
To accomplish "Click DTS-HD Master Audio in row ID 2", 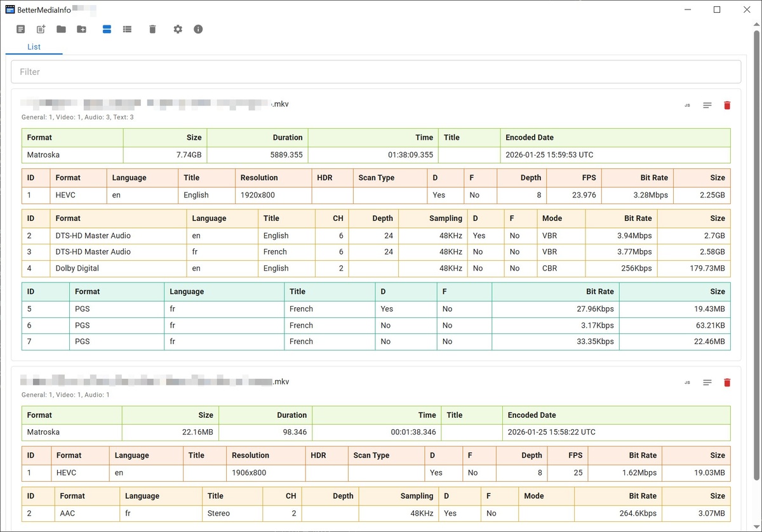I will [x=119, y=236].
